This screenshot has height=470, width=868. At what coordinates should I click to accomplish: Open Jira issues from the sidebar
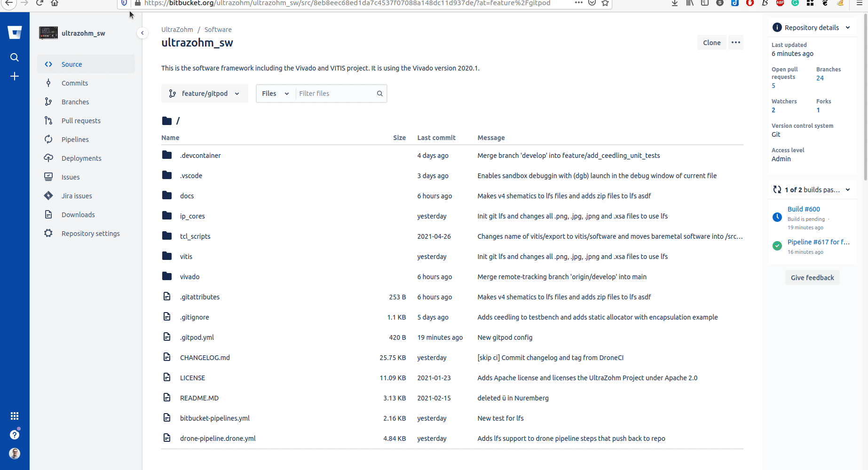(x=77, y=196)
